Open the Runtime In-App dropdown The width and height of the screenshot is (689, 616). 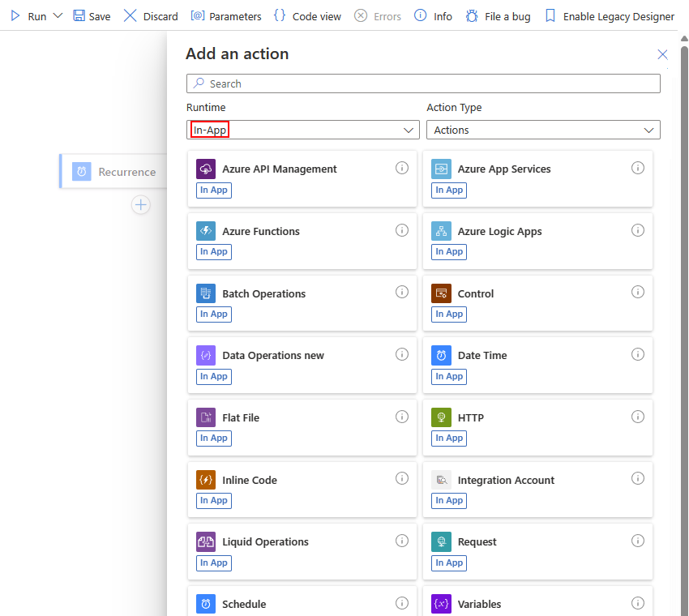[x=302, y=130]
